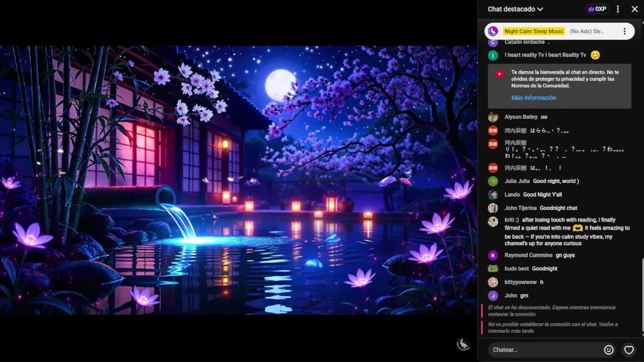644x362 pixels.
Task: Click the YouTube logo in welcome notice
Action: point(500,74)
